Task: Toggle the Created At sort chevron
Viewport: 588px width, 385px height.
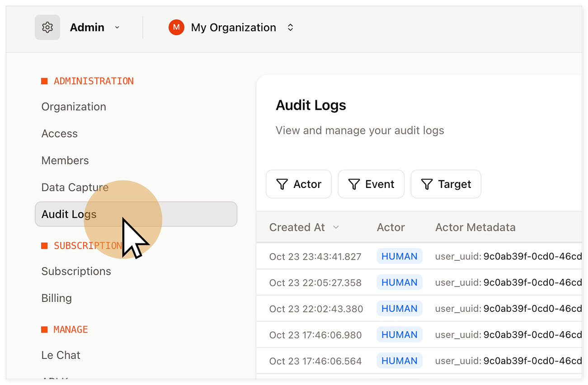Action: point(336,227)
